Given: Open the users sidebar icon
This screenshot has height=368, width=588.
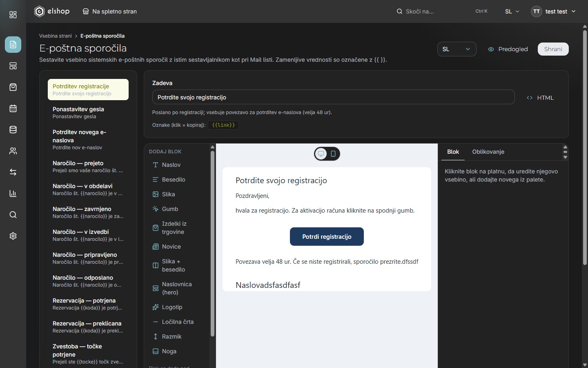Looking at the screenshot, I should 13,151.
